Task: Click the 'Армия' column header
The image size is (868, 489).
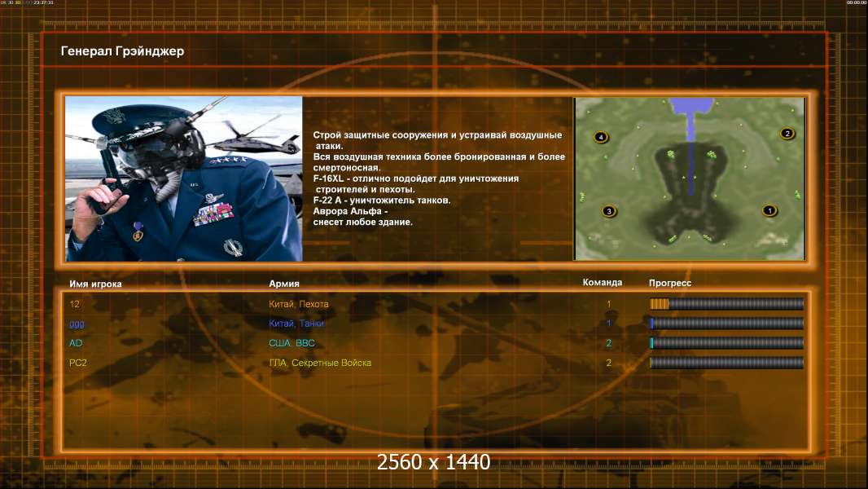Action: point(284,284)
